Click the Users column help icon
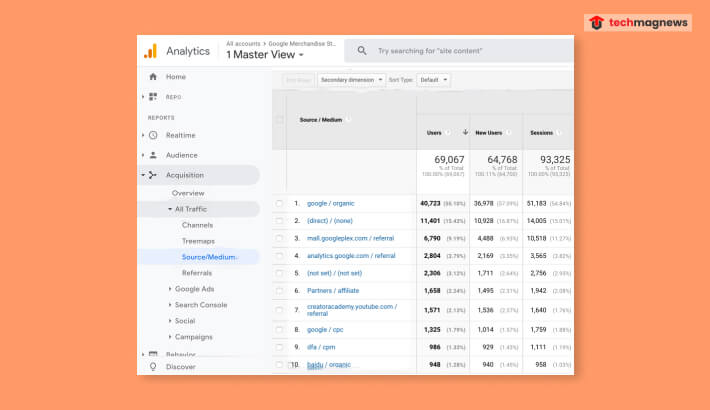Screen dimensions: 710x410 447,133
